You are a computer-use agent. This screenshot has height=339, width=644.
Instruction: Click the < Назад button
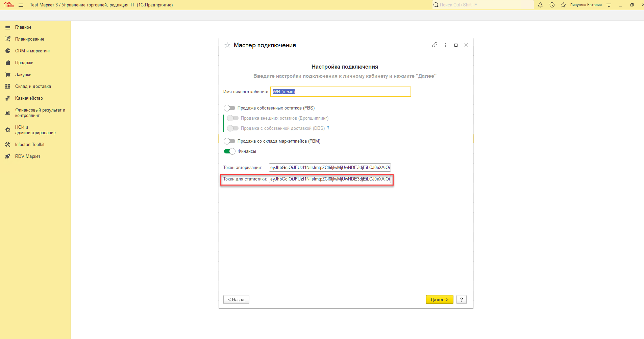pyautogui.click(x=236, y=299)
